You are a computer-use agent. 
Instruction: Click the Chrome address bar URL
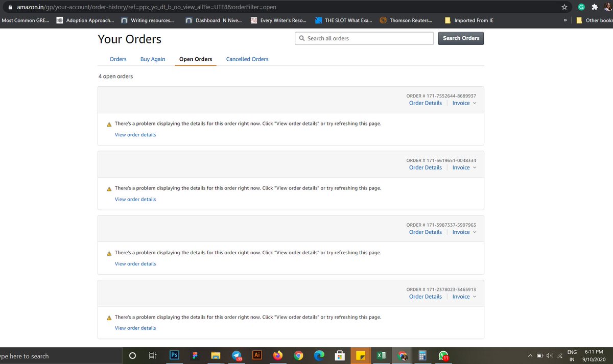coord(147,7)
